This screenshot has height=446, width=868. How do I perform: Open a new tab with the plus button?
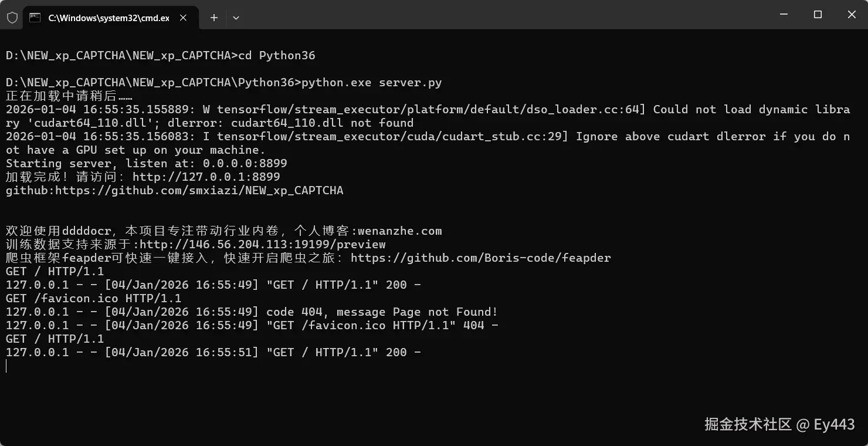click(214, 18)
